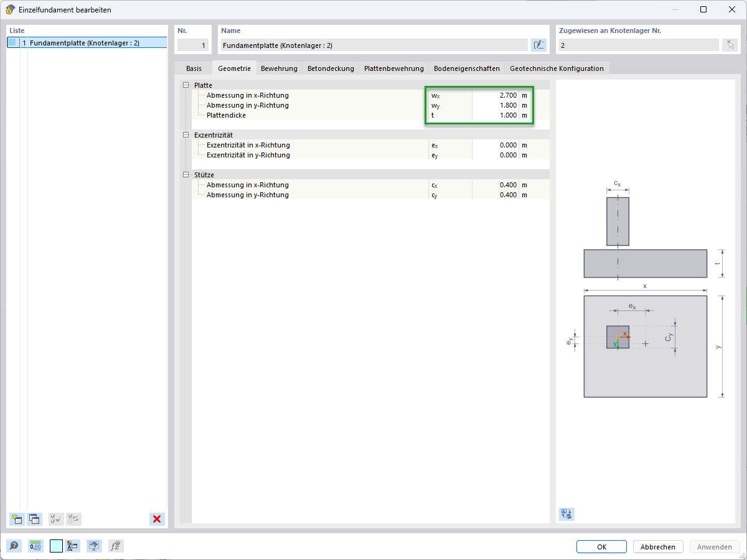The width and height of the screenshot is (747, 560).
Task: Select Exzentrizität in y-Richtung row
Action: tap(248, 155)
